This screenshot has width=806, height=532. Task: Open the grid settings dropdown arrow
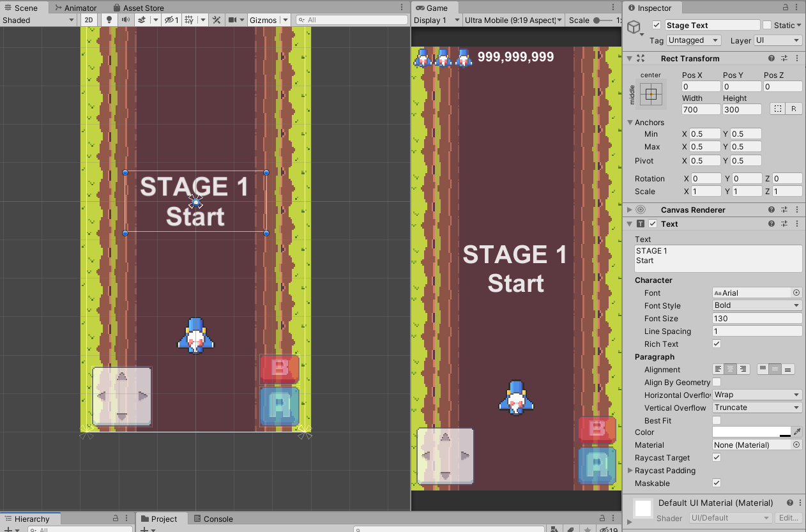click(x=203, y=20)
